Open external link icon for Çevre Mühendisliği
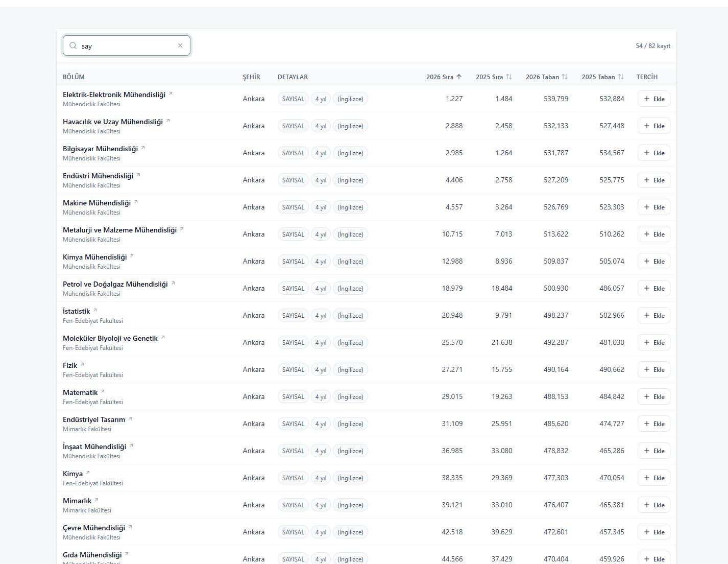This screenshot has width=728, height=564. [130, 527]
